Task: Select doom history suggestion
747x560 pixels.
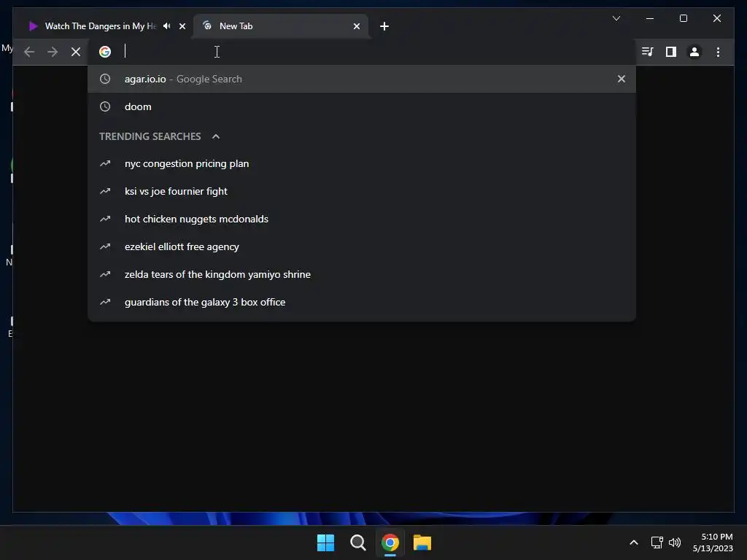Action: [x=362, y=106]
